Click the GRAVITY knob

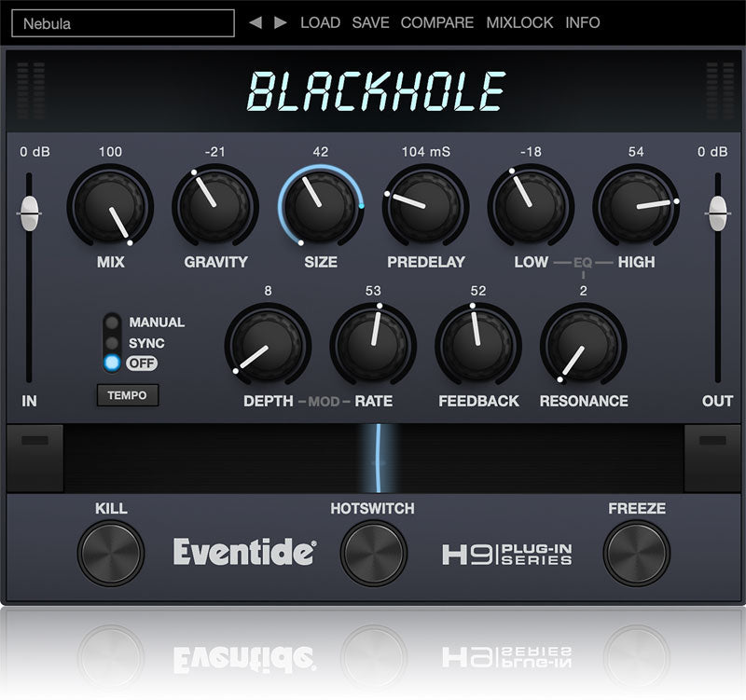click(215, 205)
